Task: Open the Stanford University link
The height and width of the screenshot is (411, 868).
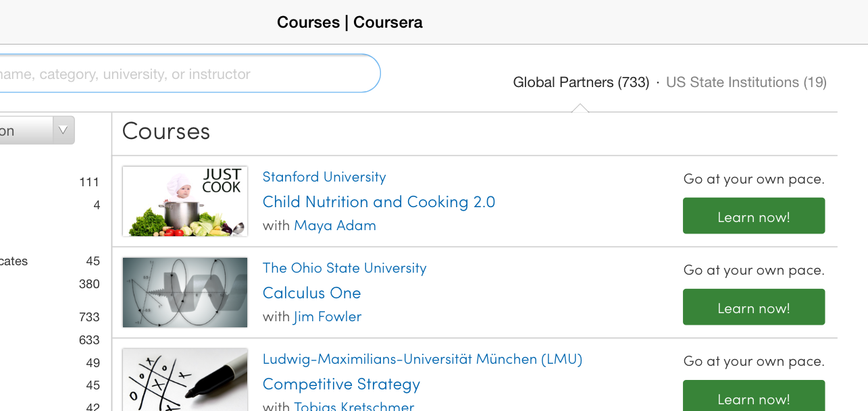Action: (x=324, y=177)
